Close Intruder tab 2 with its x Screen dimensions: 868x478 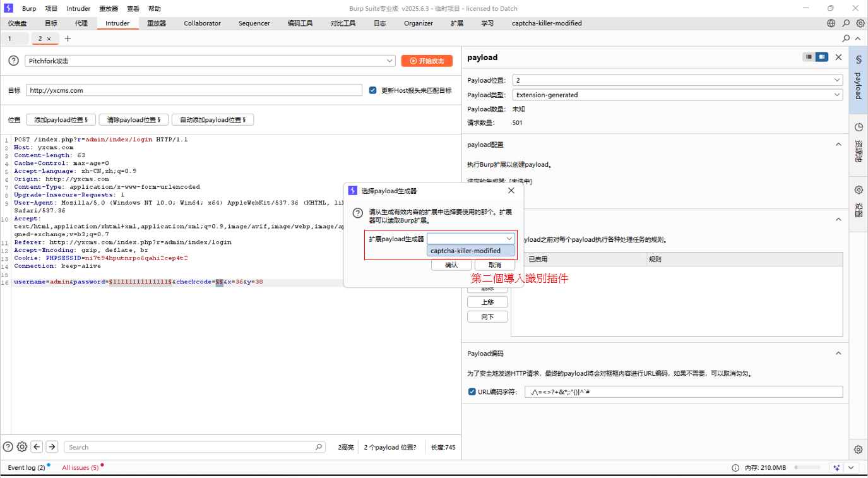[x=49, y=39]
